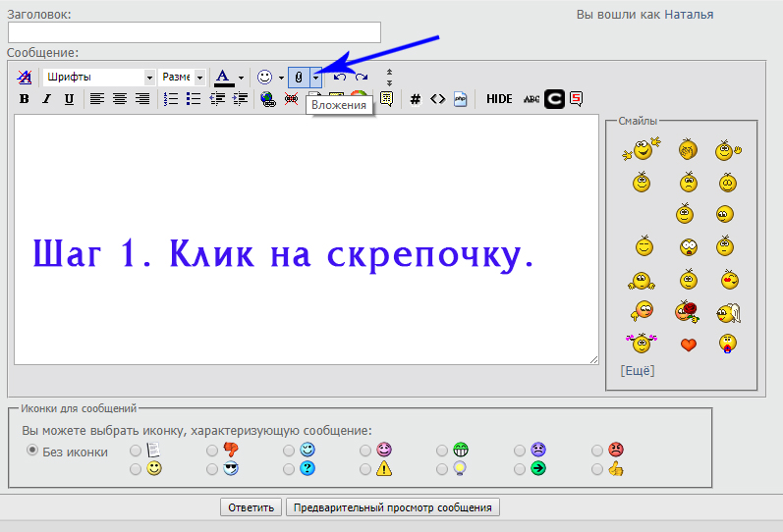Open the font size dropdown
Viewport: 783px width, 532px height.
[x=183, y=77]
